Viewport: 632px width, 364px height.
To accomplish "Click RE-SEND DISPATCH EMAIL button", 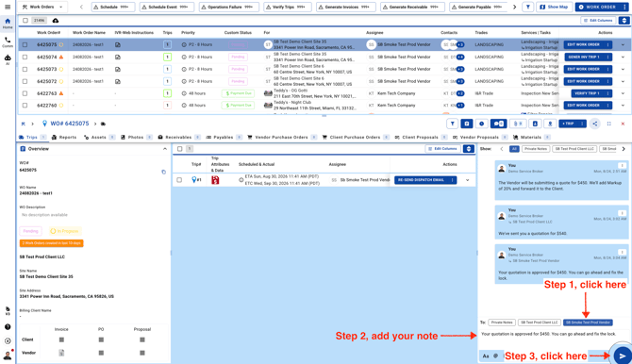I will (425, 180).
